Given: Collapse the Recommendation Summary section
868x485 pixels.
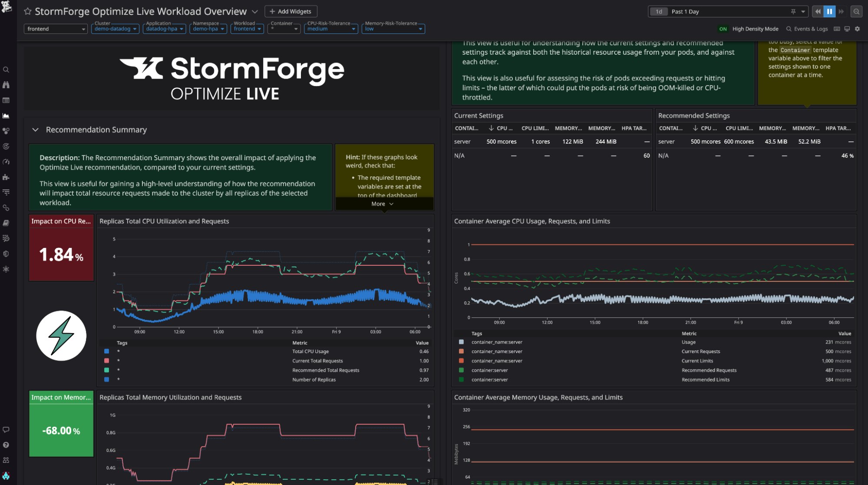Looking at the screenshot, I should pos(36,130).
